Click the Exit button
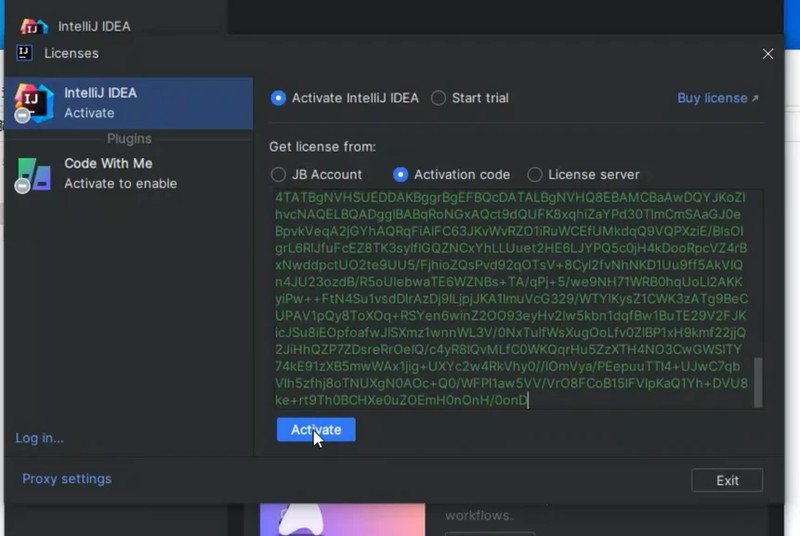The image size is (800, 536). pos(727,480)
